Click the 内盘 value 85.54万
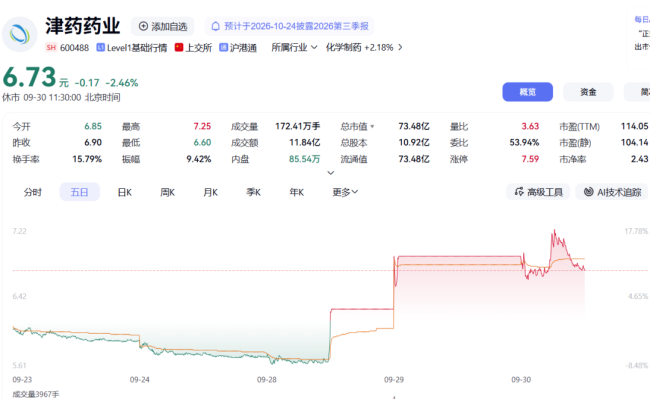The width and height of the screenshot is (650, 399). point(305,159)
